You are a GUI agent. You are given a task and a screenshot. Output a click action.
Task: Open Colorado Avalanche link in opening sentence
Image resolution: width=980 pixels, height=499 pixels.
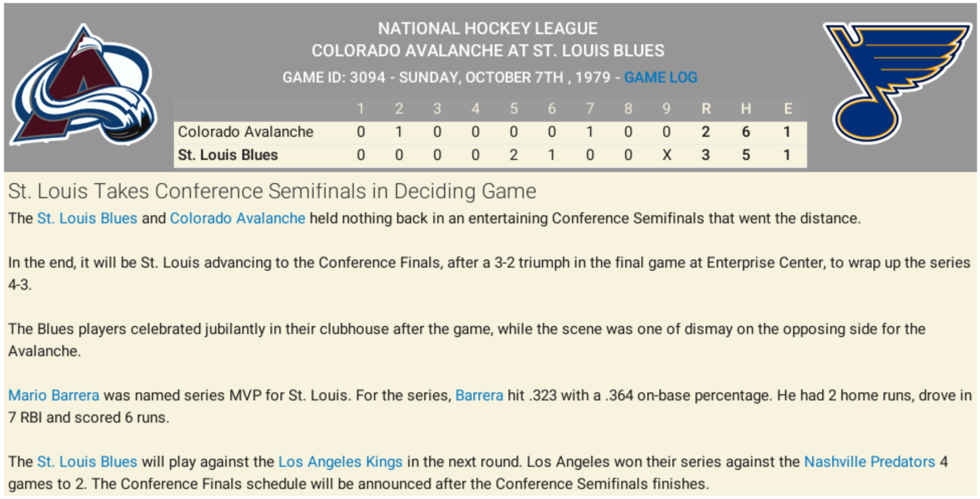237,218
